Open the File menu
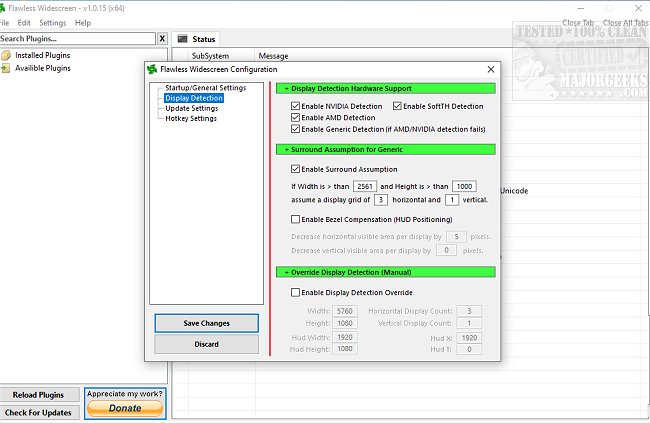This screenshot has width=650, height=423. (4, 23)
